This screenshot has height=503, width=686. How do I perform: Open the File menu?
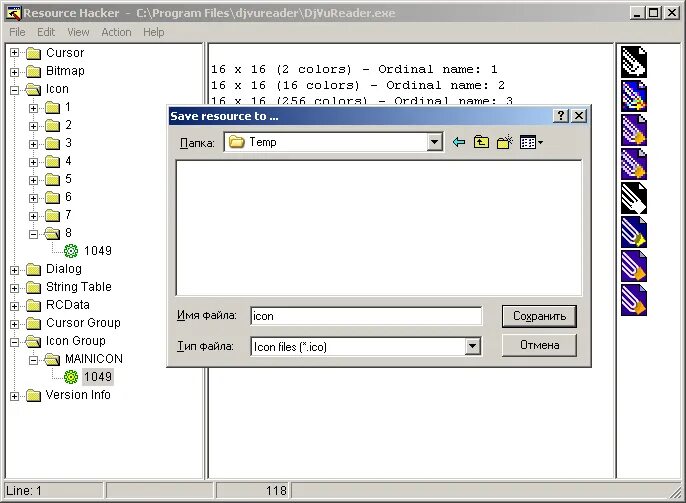tap(17, 32)
